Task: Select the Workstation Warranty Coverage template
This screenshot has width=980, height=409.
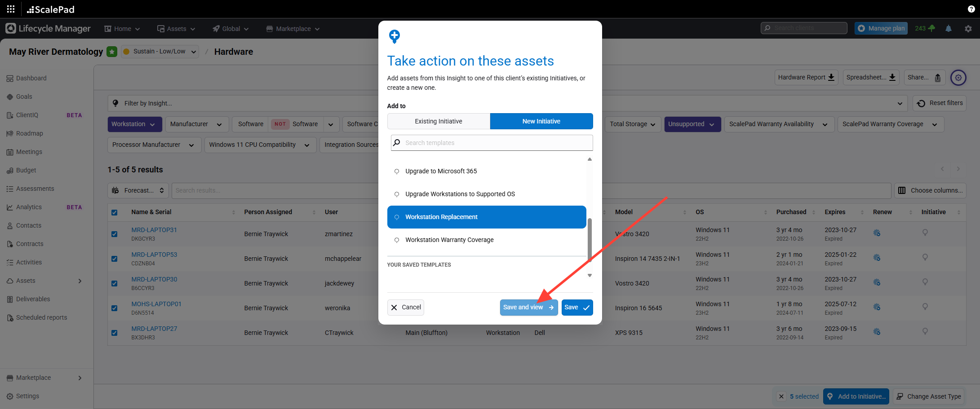Action: click(x=449, y=240)
